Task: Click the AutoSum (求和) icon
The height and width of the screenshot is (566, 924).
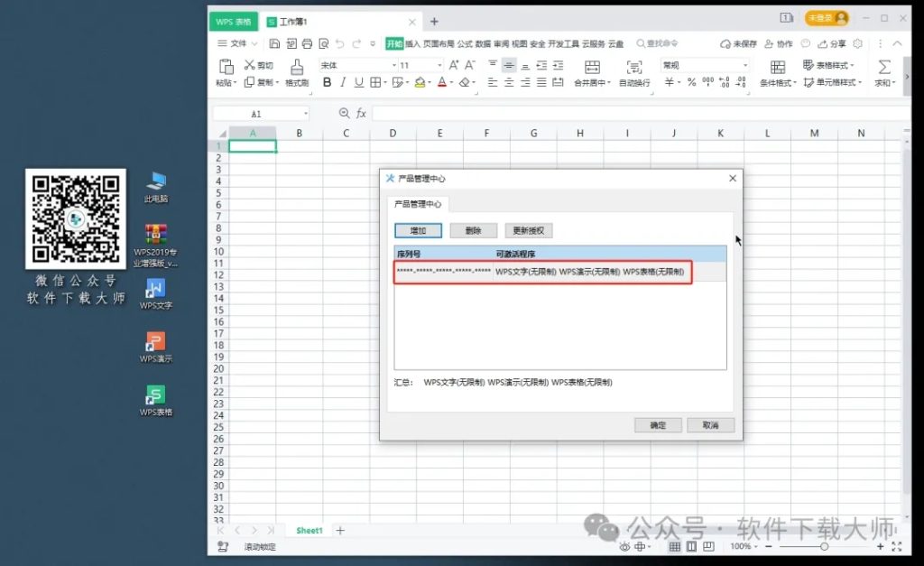Action: point(883,73)
